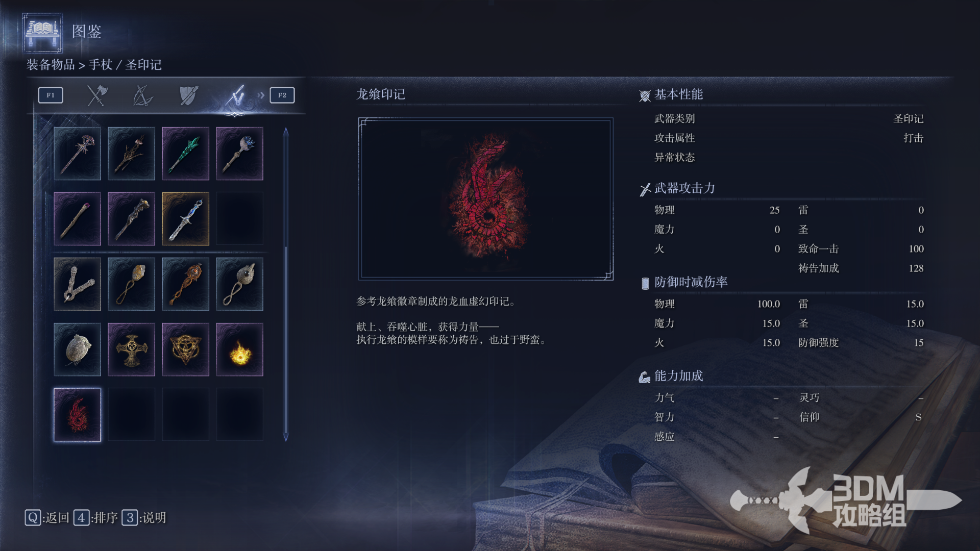The width and height of the screenshot is (980, 551).
Task: Switch to the bow category tab
Action: (x=142, y=95)
